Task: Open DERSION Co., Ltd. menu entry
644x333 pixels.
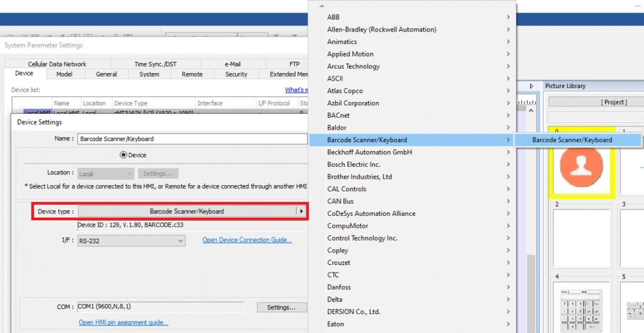Action: pyautogui.click(x=412, y=312)
